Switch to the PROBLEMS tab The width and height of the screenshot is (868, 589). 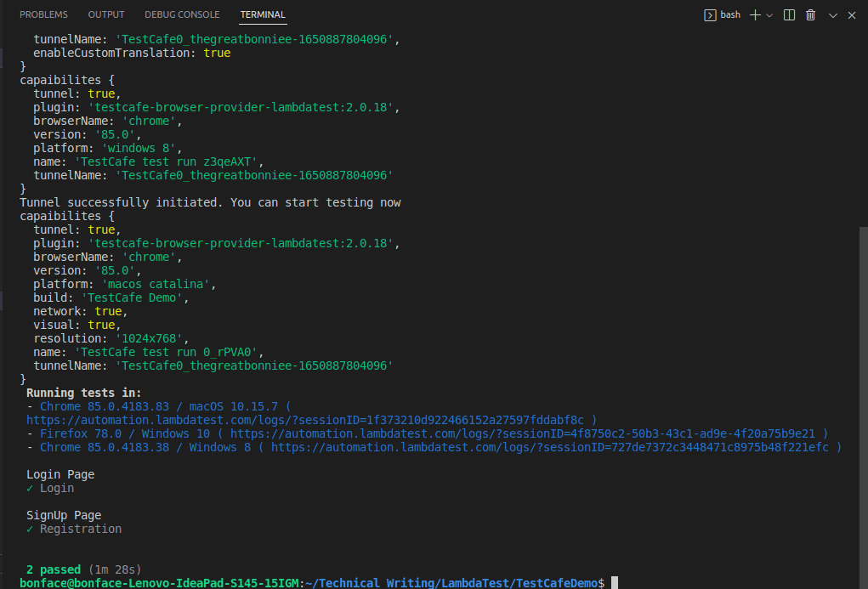click(43, 14)
